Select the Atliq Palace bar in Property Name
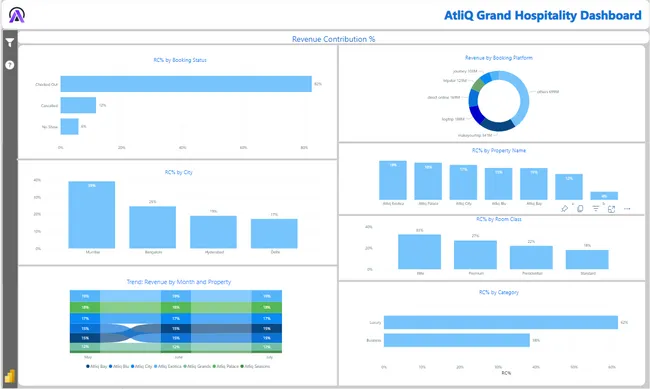Viewport: 650px width, 389px height. [x=428, y=181]
